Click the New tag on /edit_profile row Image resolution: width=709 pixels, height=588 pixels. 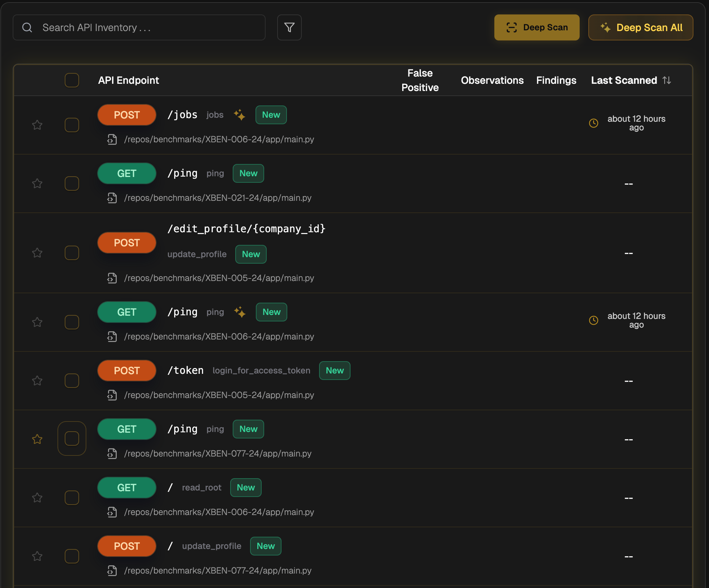pos(251,254)
